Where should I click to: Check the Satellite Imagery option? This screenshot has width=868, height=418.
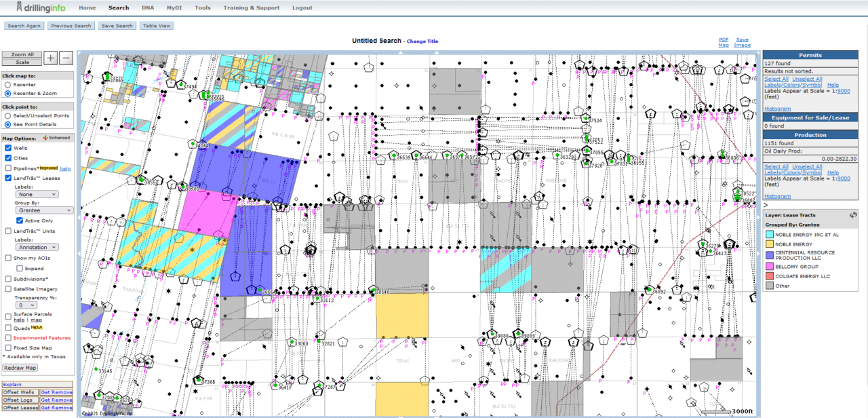tap(7, 288)
